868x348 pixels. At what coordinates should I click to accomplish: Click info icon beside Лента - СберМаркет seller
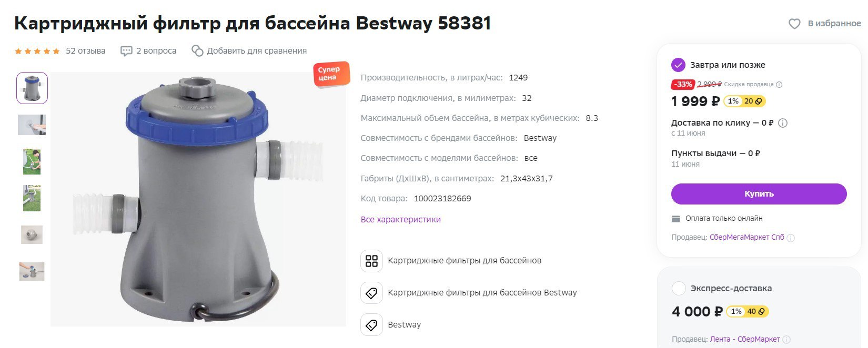(x=787, y=340)
